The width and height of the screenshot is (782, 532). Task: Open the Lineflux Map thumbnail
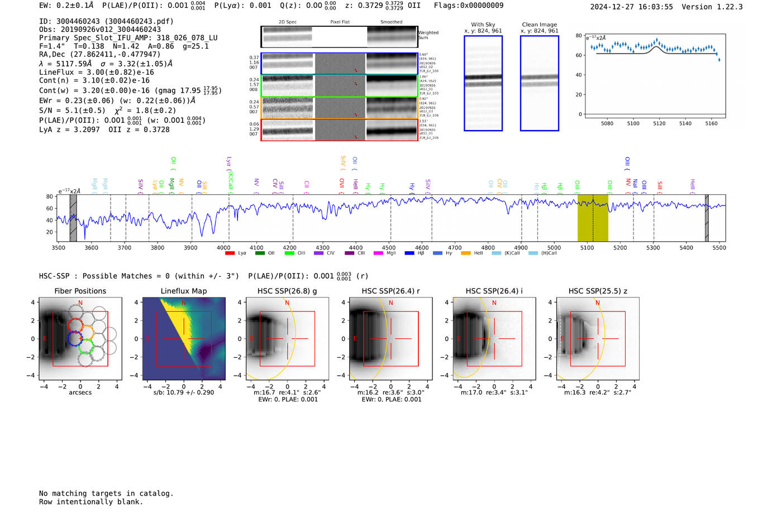[184, 338]
